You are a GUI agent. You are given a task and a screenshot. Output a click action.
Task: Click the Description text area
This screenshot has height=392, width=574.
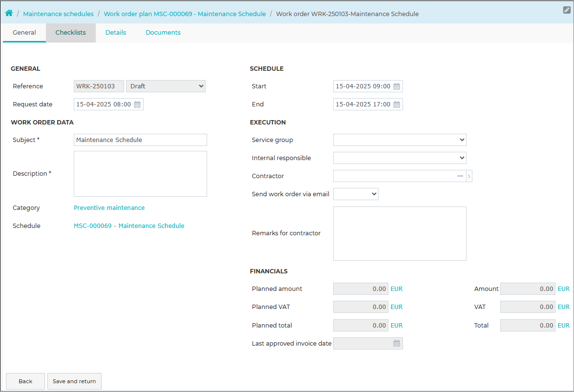(140, 174)
